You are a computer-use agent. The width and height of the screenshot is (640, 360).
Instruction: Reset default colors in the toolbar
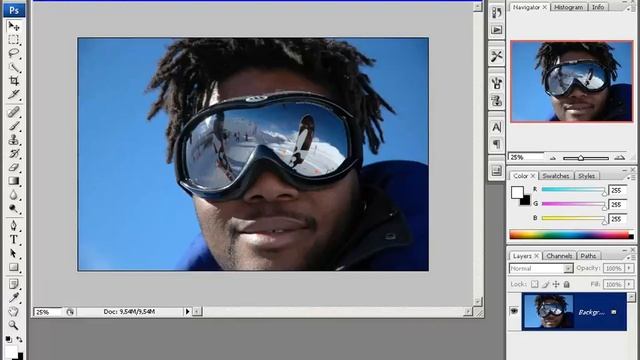point(9,339)
